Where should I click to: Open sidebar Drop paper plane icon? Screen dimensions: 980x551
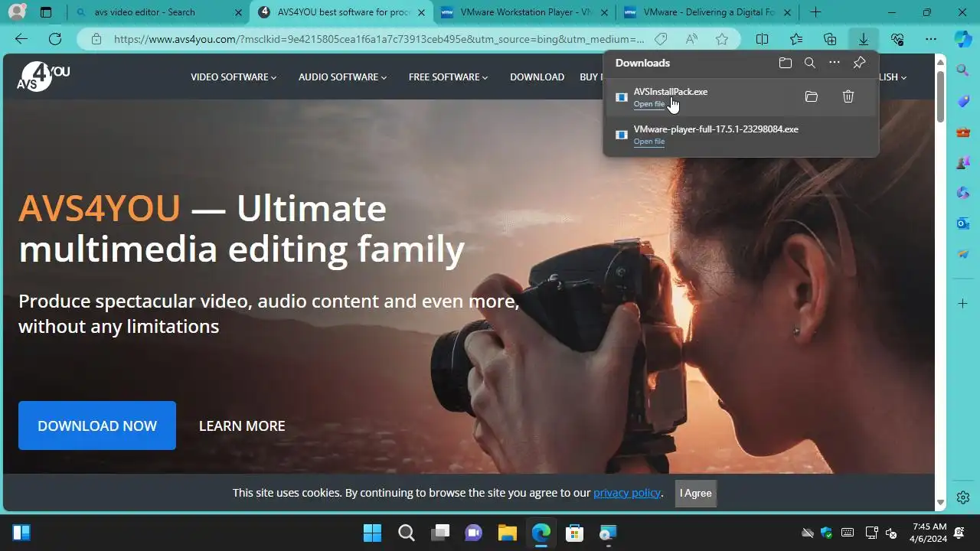[x=963, y=254]
